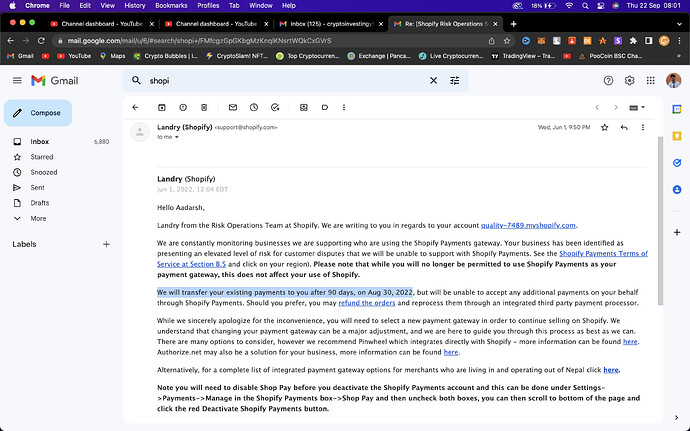Open the Profiles menu
Screen dimensions: 690x431
208,6
